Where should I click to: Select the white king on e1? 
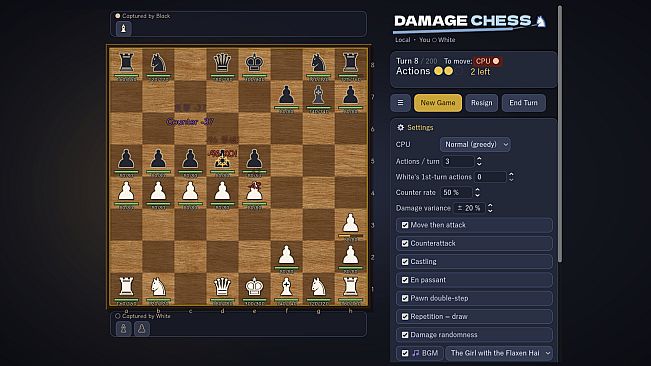click(254, 287)
